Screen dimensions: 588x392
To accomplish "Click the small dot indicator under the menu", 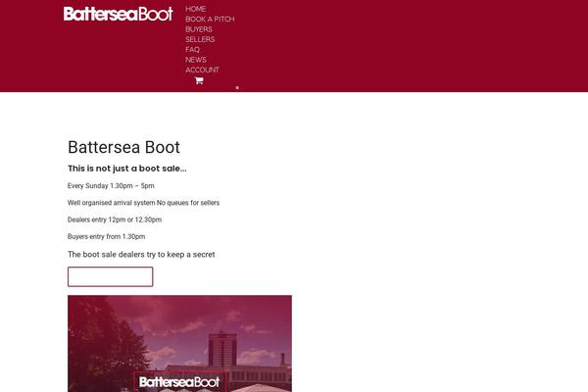I will 237,88.
